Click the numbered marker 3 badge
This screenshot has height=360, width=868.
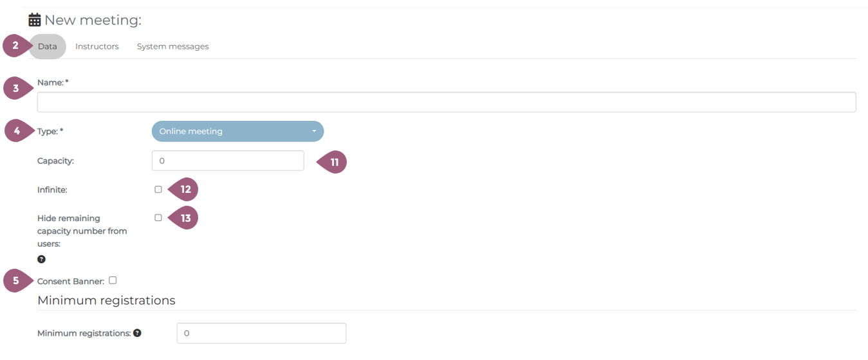click(x=16, y=89)
